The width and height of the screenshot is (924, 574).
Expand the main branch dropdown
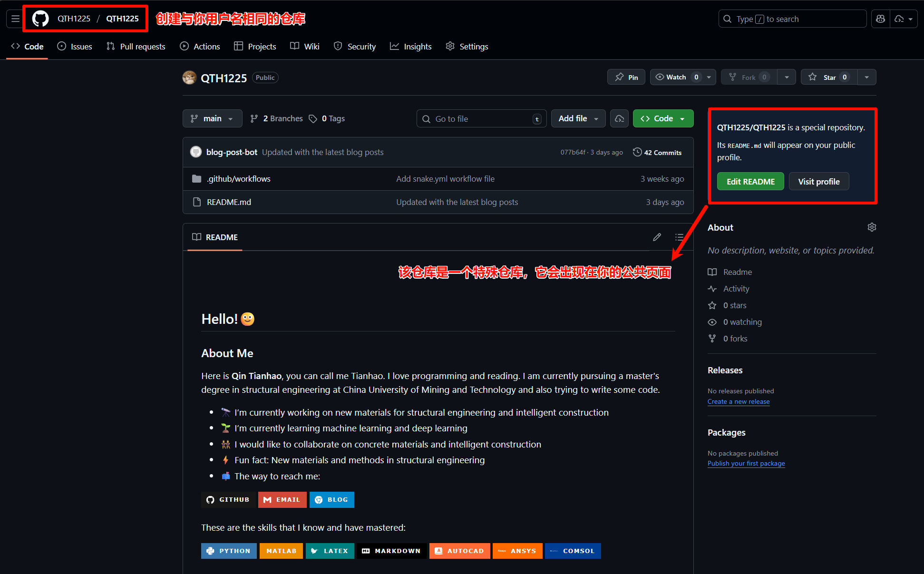pos(212,118)
